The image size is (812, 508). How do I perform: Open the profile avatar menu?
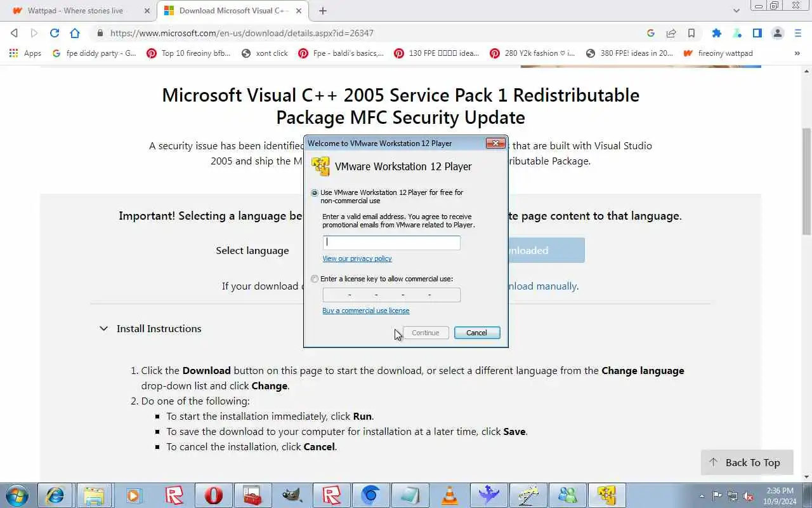tap(778, 33)
